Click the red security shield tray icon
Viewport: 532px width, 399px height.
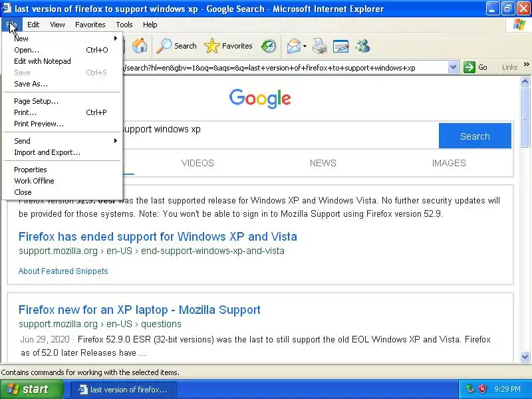pos(482,389)
